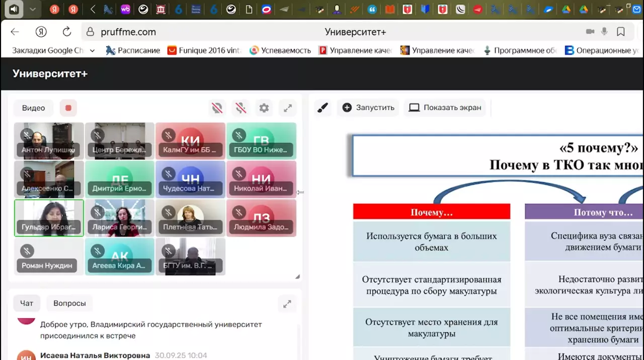Switch to the Чат tab
Viewport: 644px width, 360px height.
click(x=27, y=303)
